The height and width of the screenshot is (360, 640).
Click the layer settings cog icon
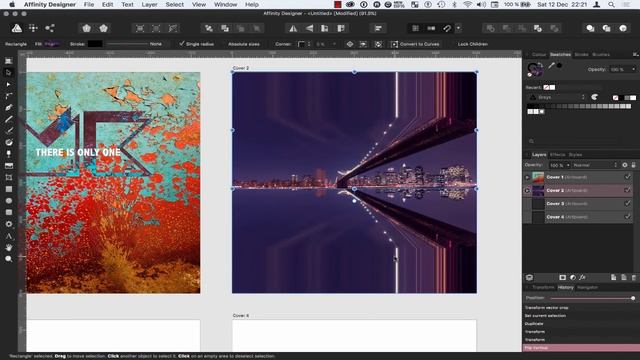point(625,165)
